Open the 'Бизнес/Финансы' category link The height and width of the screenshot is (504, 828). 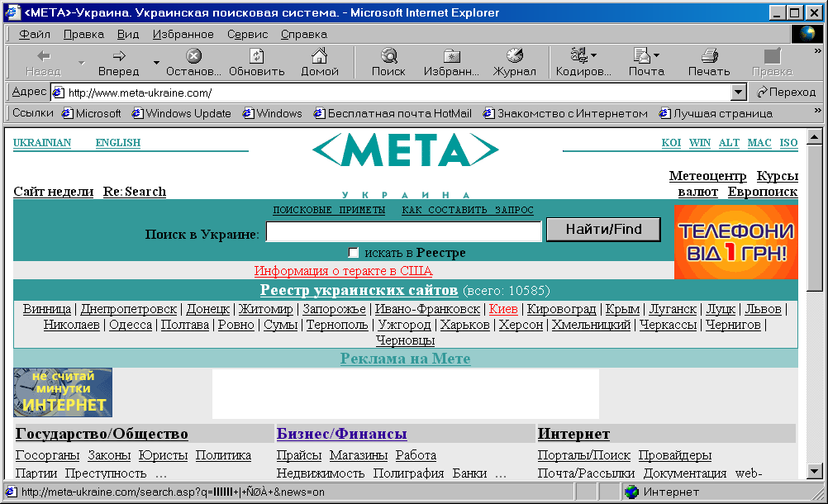pos(341,434)
